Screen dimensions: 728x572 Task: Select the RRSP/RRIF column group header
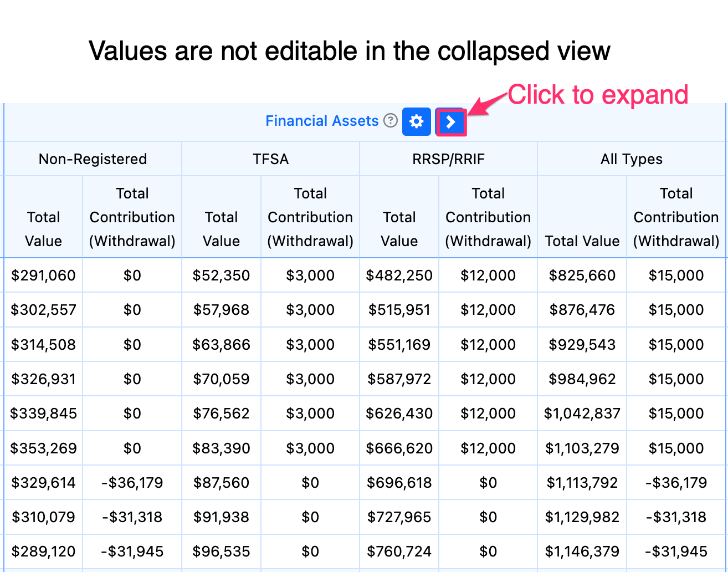coord(449,159)
